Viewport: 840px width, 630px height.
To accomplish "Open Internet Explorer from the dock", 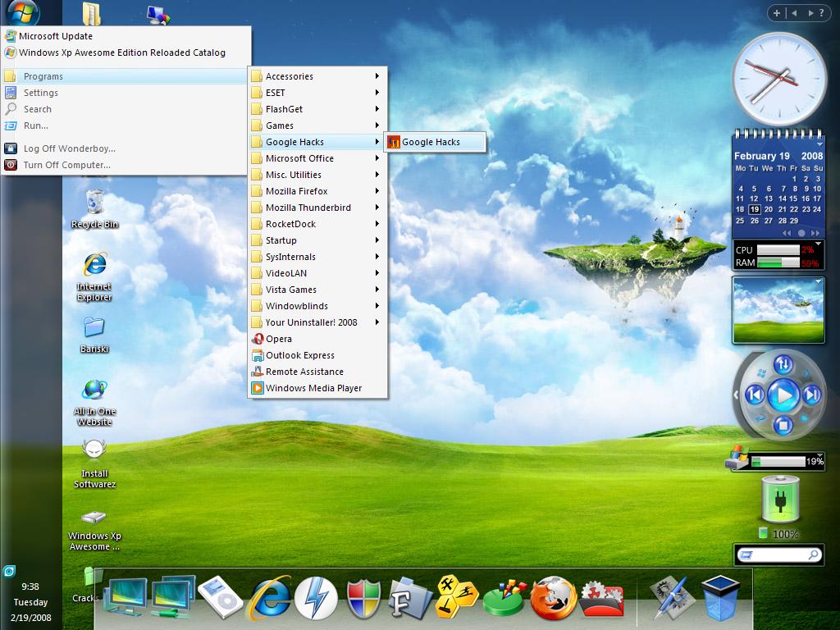I will click(271, 597).
